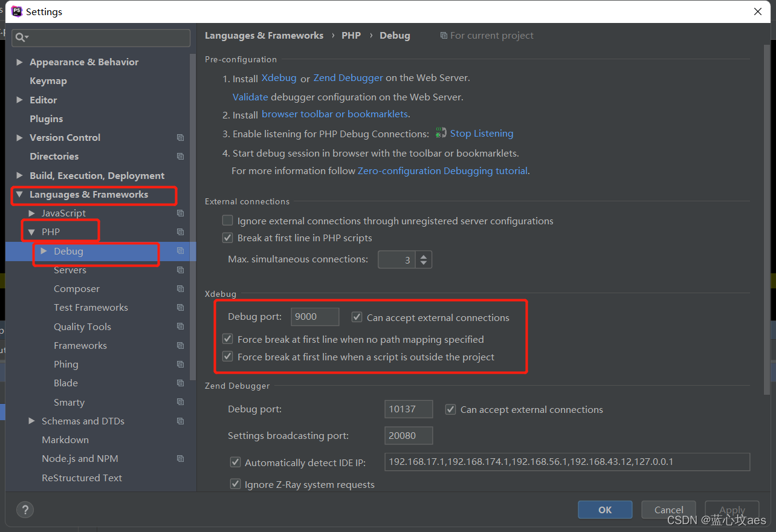
Task: Toggle Zend Debugger Can accept external connections
Action: pos(450,409)
